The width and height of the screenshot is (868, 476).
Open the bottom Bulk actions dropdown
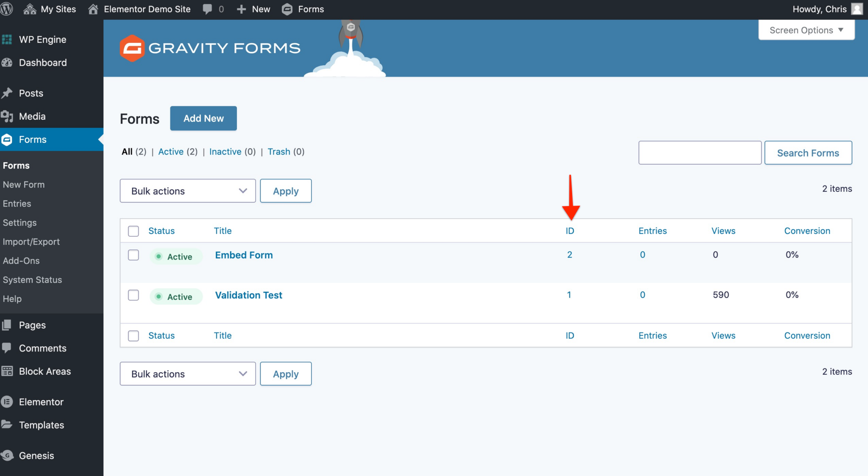188,374
